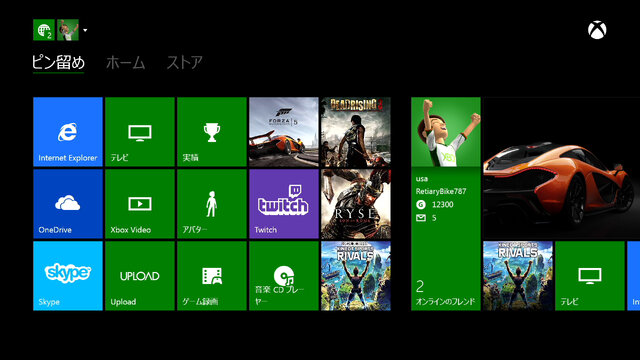Select the ピン留め tab
This screenshot has height=360, width=640.
[58, 63]
